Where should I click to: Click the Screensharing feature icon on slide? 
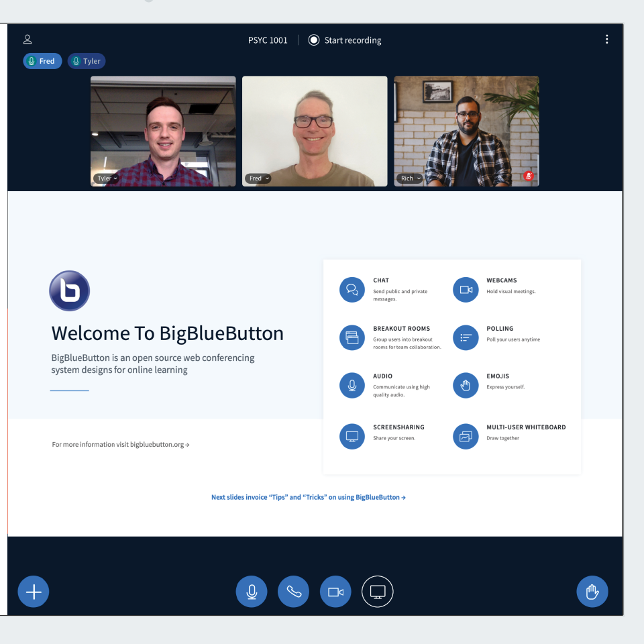[x=352, y=436]
